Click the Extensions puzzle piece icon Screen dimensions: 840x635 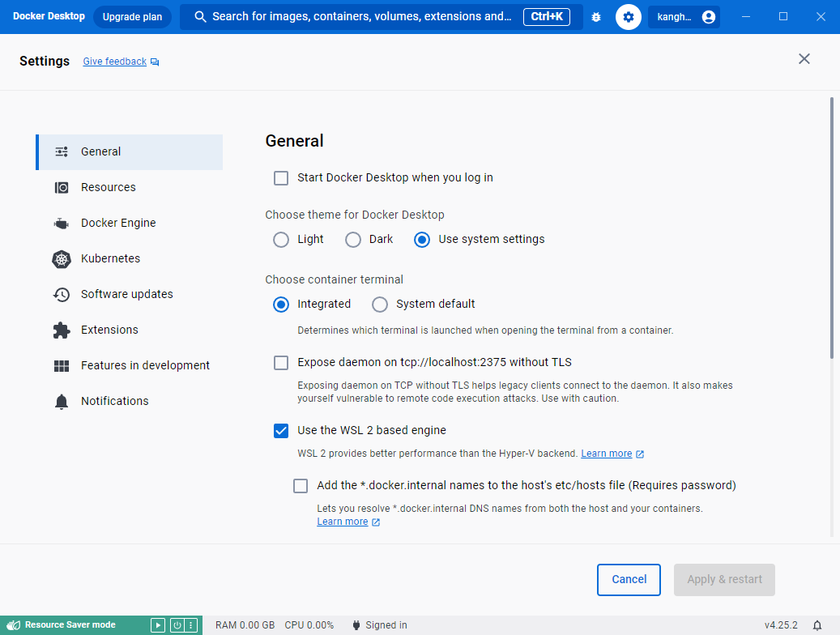[62, 330]
